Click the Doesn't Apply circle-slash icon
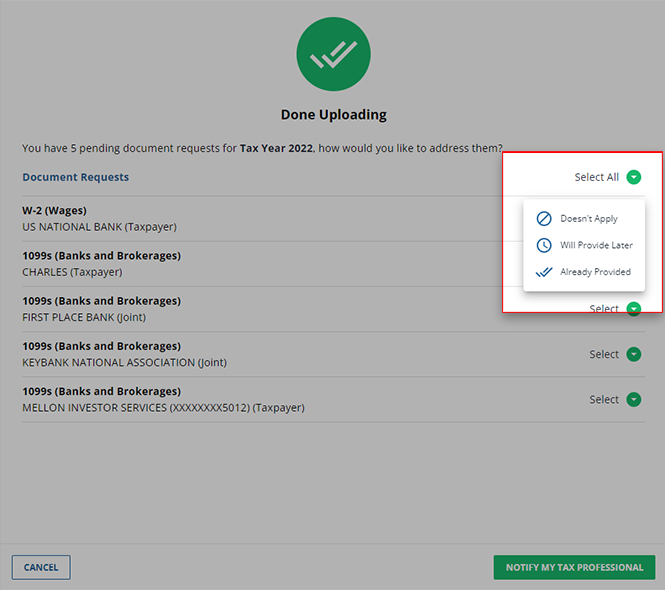The image size is (665, 590). click(x=543, y=218)
